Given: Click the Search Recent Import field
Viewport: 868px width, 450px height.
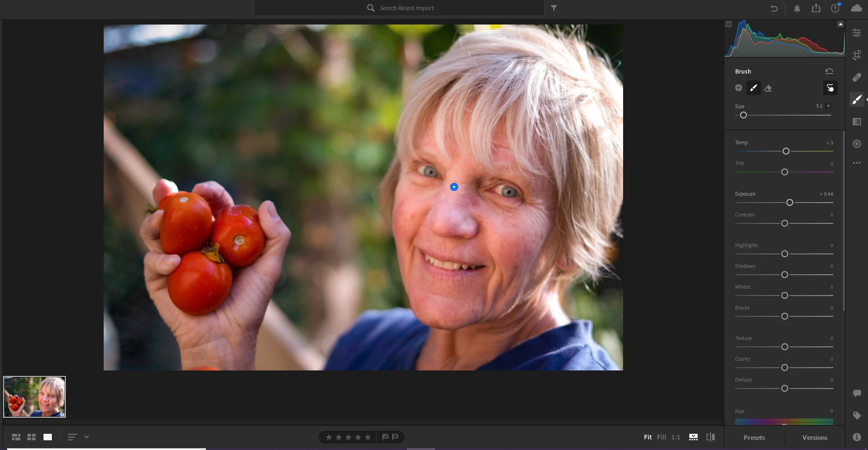Looking at the screenshot, I should tap(399, 8).
